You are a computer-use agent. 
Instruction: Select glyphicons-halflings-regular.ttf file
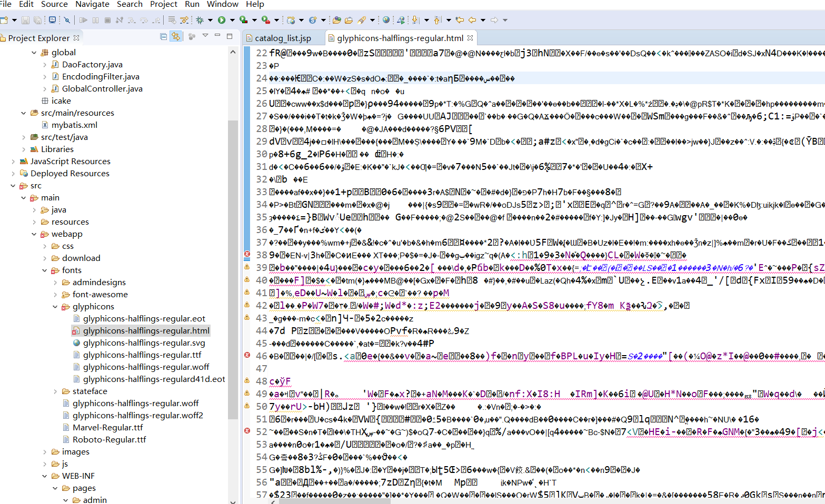pyautogui.click(x=142, y=355)
